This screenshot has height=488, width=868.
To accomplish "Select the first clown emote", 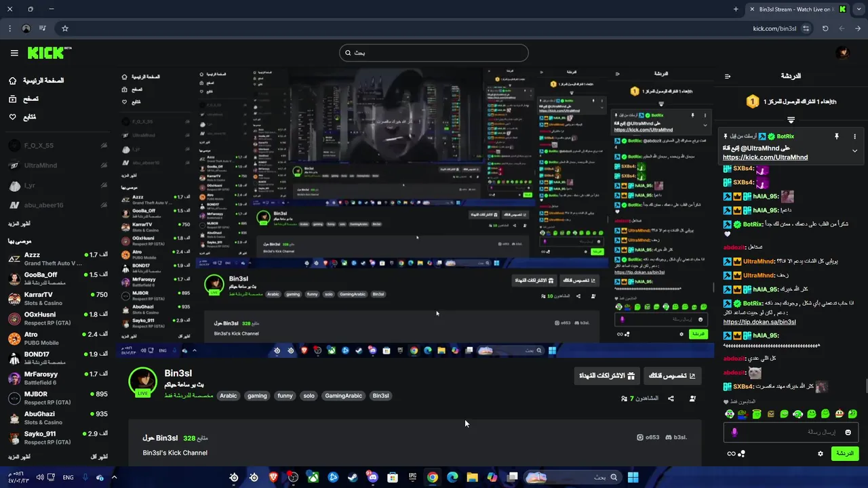I will (730, 413).
